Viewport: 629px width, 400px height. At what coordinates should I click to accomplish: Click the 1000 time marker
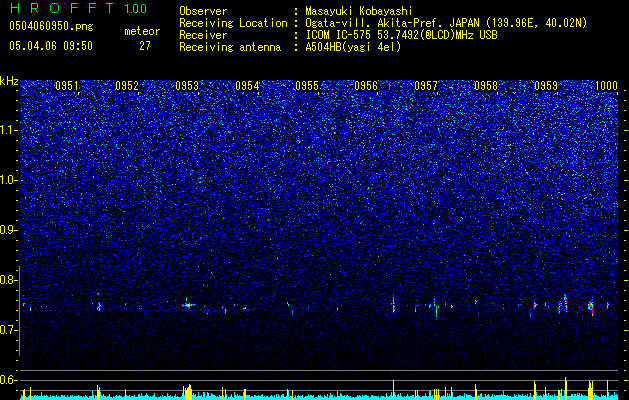coord(606,86)
